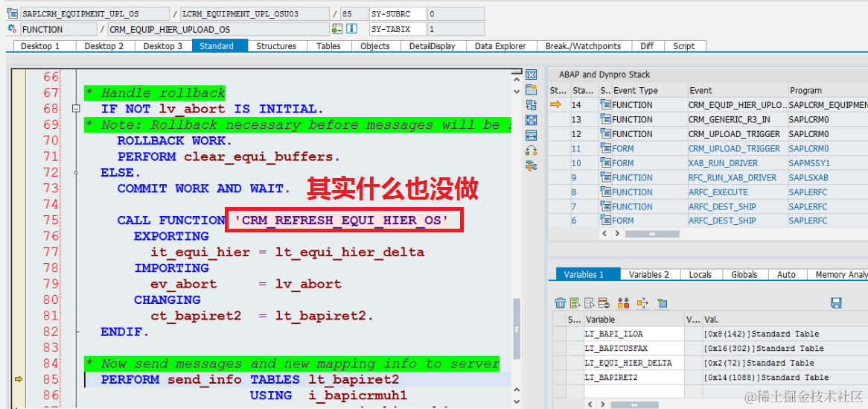Click the Tool Services wrench icon
868x409 pixels.
[532, 165]
